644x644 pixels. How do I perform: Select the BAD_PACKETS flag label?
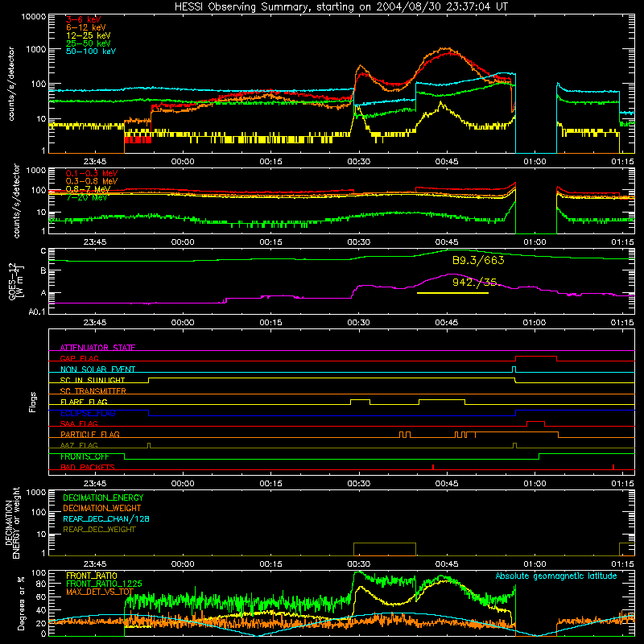click(88, 467)
